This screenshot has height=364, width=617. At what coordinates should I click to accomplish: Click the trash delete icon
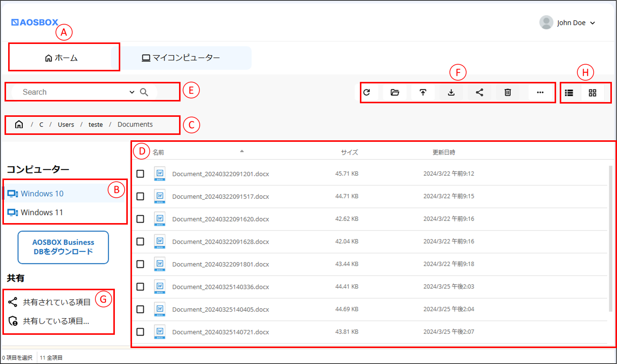[508, 92]
